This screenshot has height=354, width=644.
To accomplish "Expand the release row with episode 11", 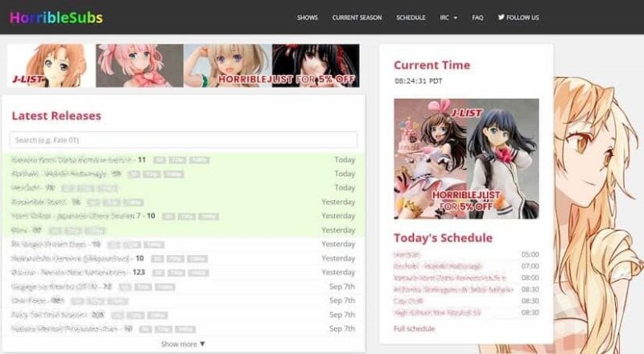I will [x=184, y=160].
